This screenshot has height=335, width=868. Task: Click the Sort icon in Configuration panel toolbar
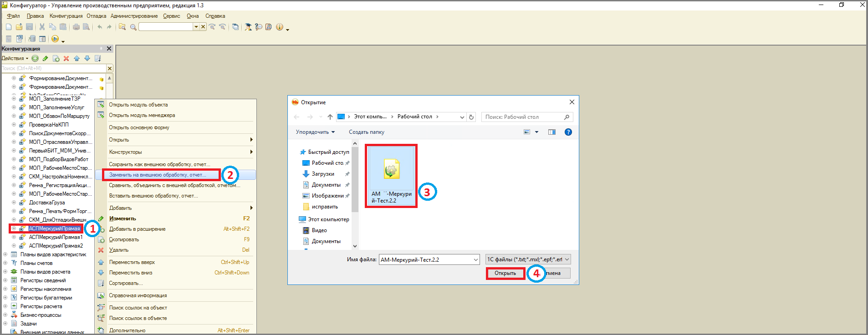point(97,58)
